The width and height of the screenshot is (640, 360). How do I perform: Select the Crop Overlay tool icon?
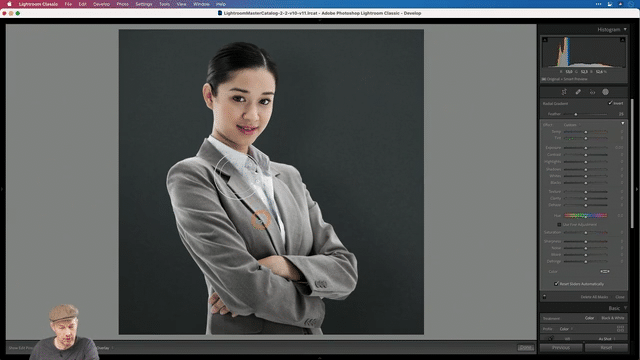tap(564, 92)
